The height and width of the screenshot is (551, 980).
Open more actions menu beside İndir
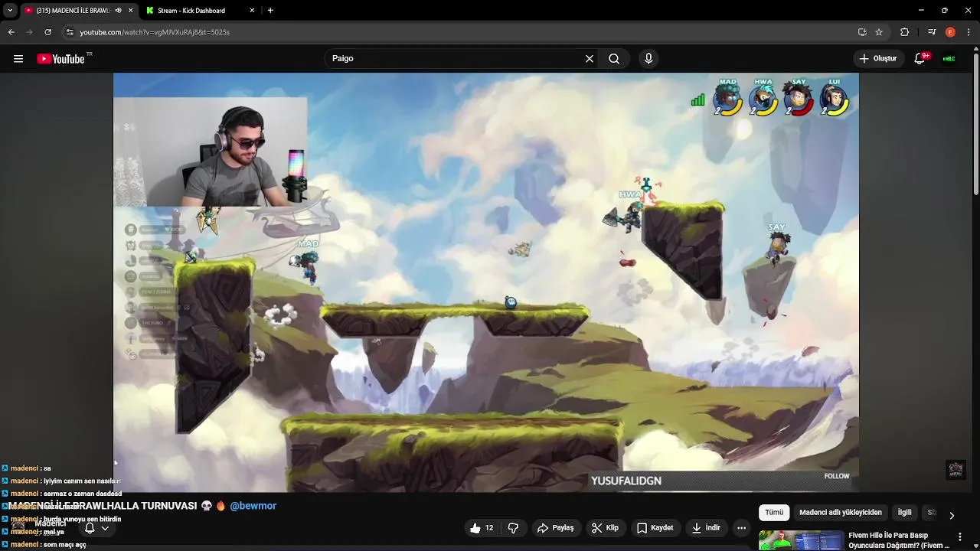coord(741,528)
